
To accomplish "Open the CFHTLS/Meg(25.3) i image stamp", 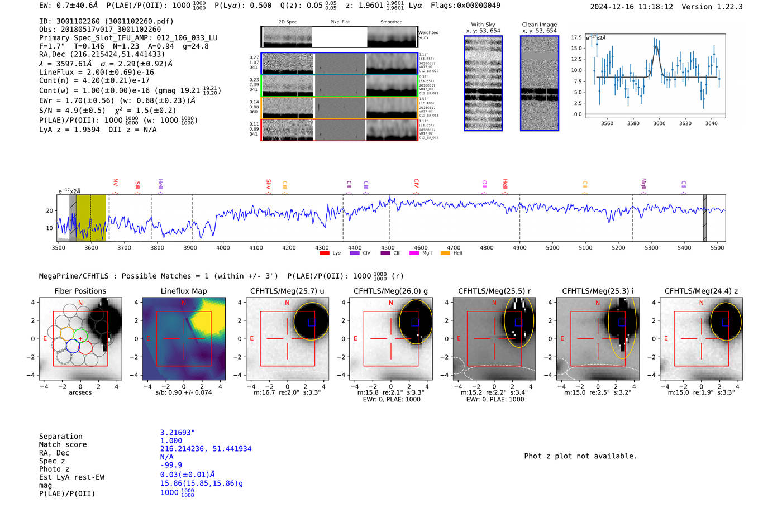I will point(598,338).
